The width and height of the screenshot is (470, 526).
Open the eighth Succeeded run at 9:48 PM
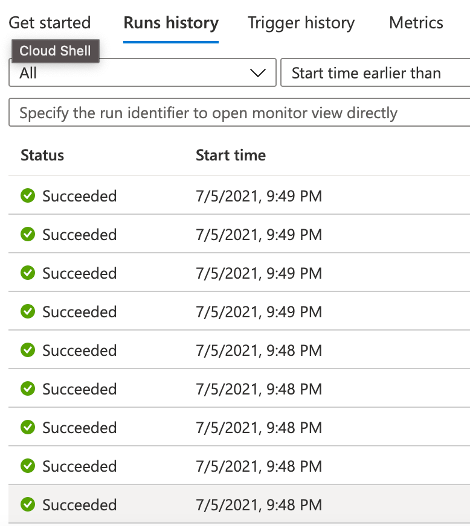pos(239,466)
